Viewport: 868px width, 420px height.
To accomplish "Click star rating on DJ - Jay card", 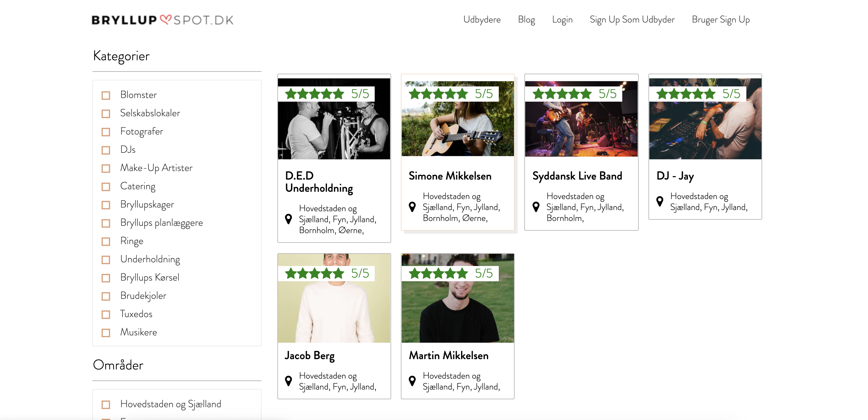I will click(686, 94).
